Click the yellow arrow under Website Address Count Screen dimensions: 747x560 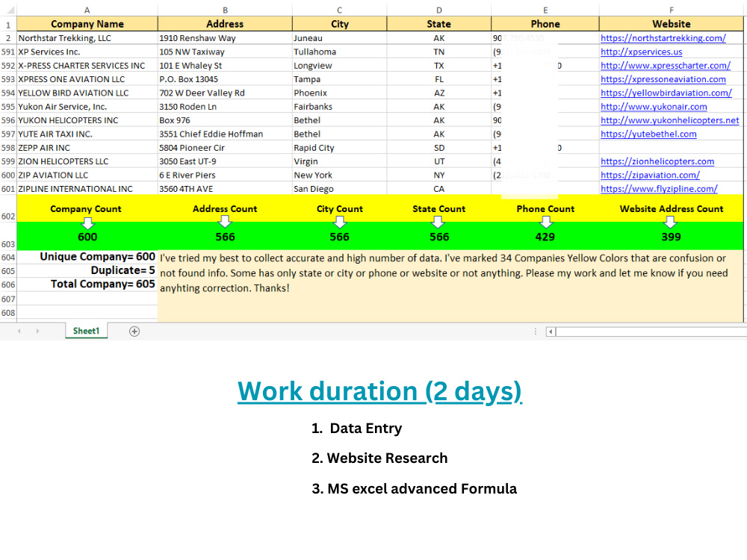(x=672, y=220)
